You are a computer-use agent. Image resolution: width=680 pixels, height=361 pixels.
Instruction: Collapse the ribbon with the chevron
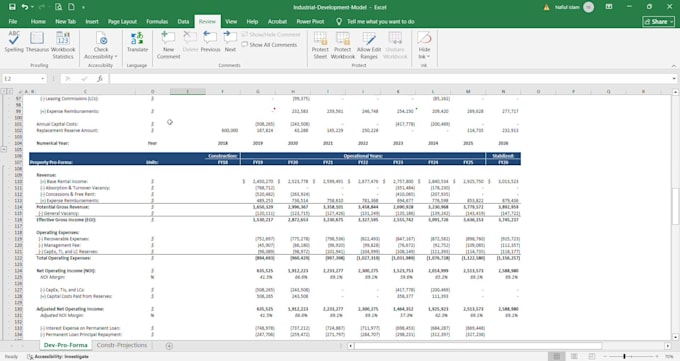pyautogui.click(x=673, y=66)
